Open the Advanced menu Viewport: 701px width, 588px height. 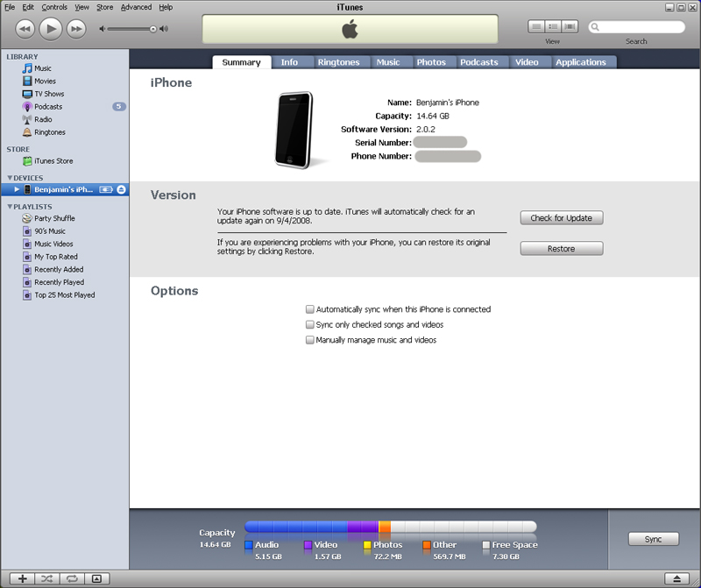[x=136, y=7]
